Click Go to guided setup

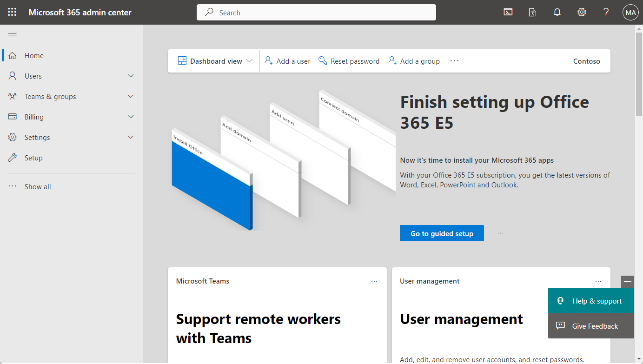click(442, 233)
